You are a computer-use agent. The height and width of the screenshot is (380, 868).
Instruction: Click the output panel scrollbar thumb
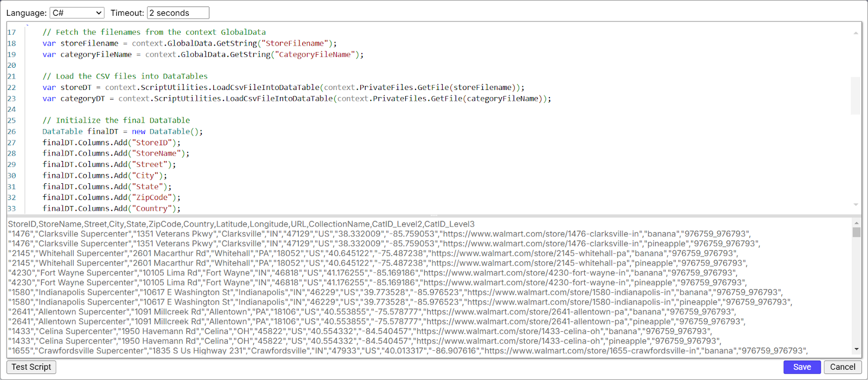857,233
